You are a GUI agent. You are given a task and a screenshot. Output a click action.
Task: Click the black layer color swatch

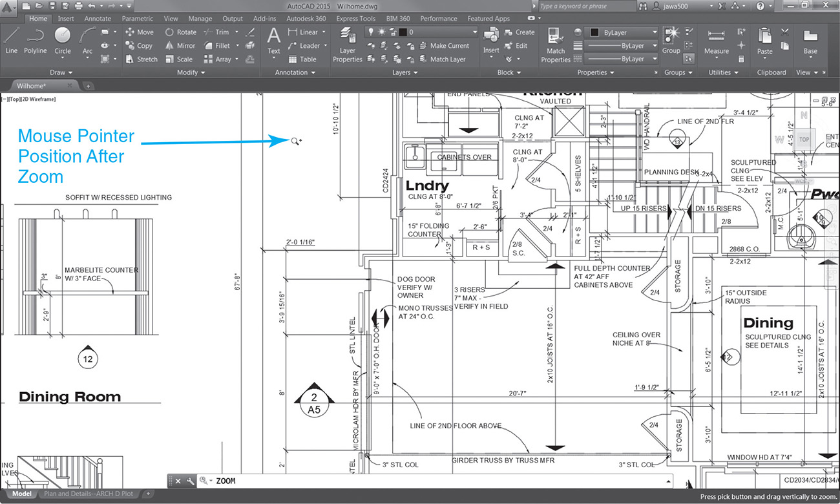point(403,32)
